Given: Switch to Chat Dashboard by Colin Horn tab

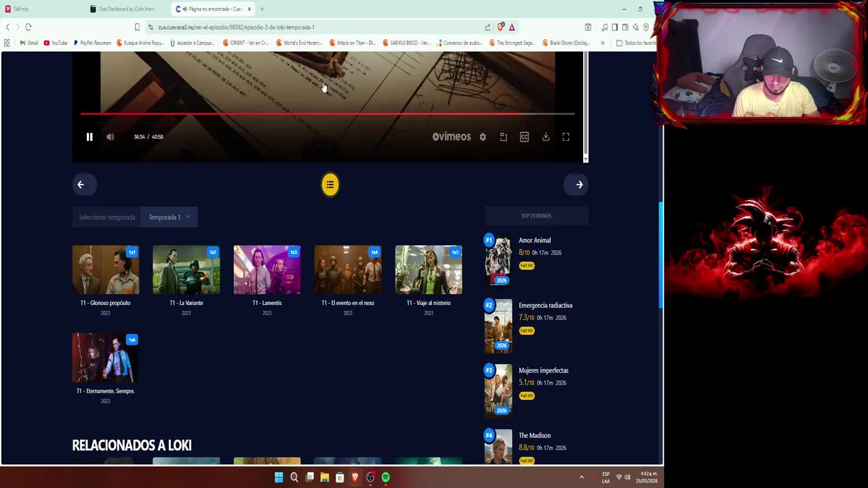Looking at the screenshot, I should [x=125, y=9].
